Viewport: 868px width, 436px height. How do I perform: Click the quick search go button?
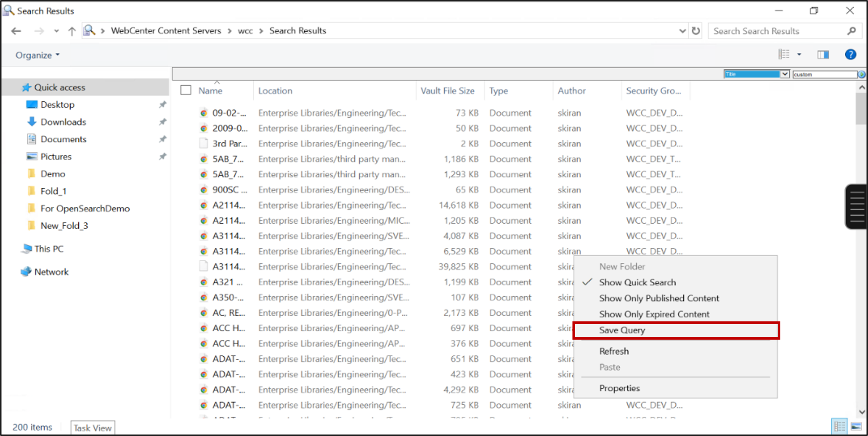[862, 74]
